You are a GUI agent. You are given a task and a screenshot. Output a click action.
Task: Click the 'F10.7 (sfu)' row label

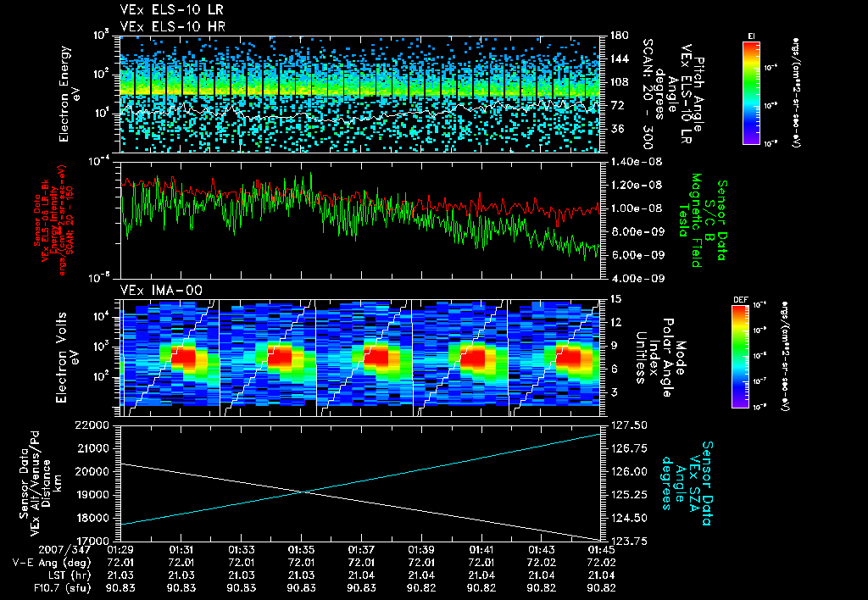point(63,588)
